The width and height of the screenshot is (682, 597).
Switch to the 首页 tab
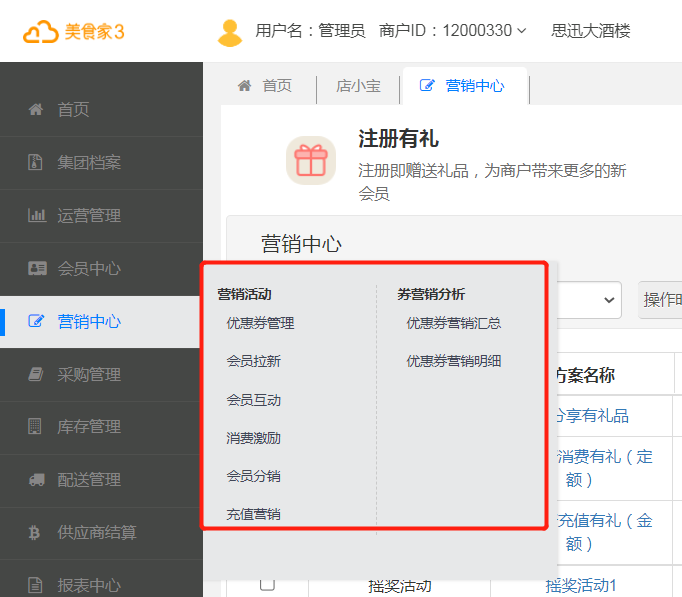pyautogui.click(x=265, y=86)
